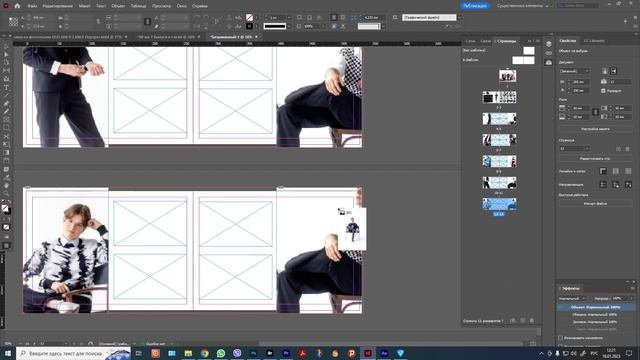Click the search field in the top bar

(578, 6)
